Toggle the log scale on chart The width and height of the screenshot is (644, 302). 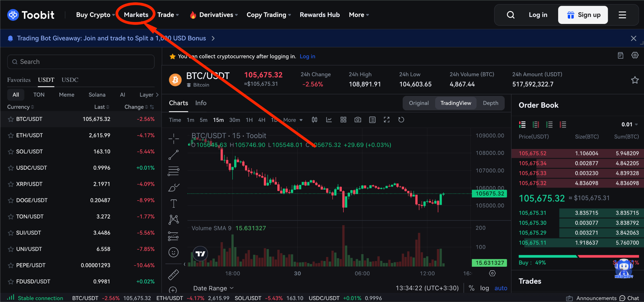pyautogui.click(x=484, y=288)
